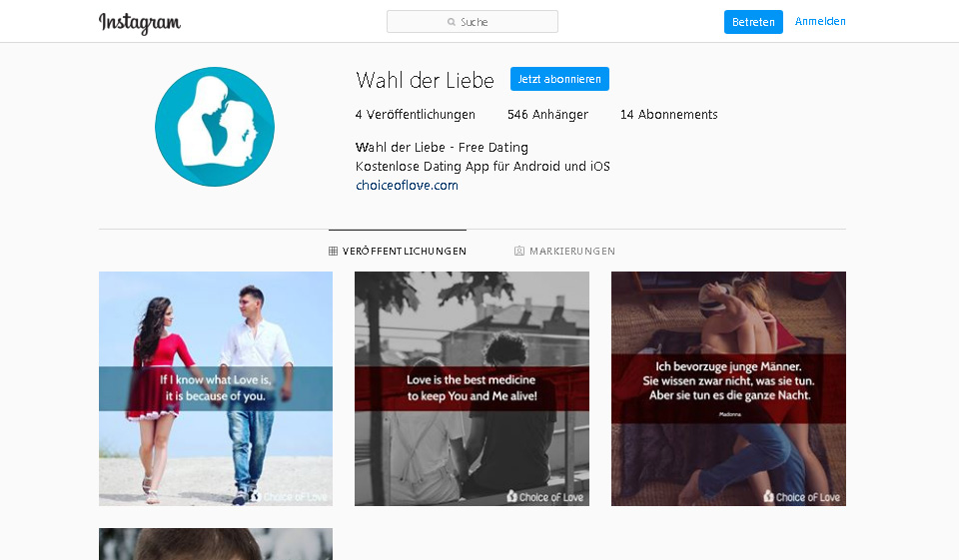Viewport: 959px width, 560px height.
Task: Focus the Suche search field
Action: point(479,22)
